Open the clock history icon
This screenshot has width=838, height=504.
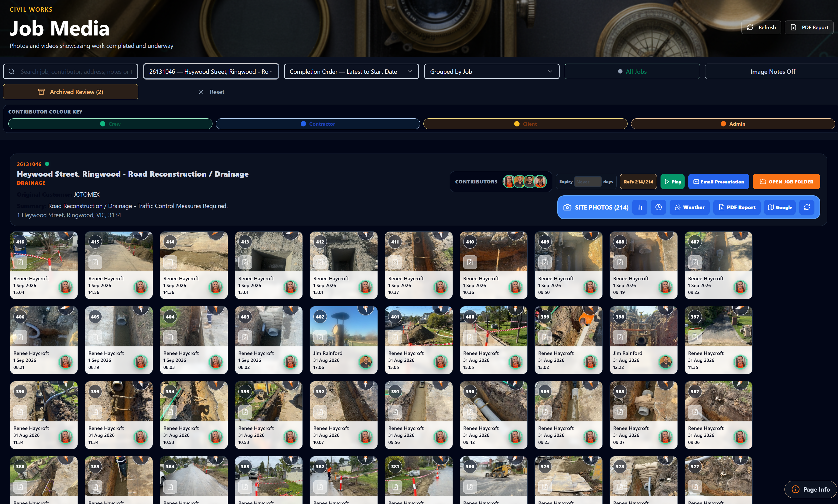[x=658, y=207]
